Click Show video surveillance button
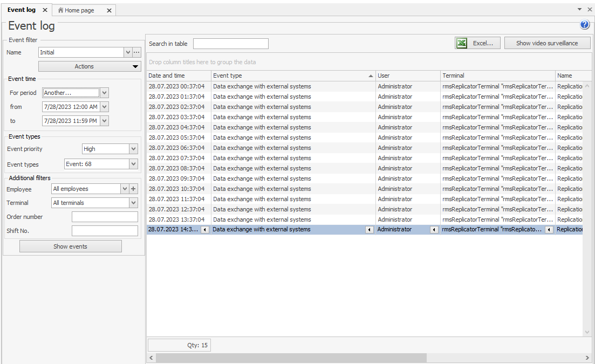The width and height of the screenshot is (595, 364). 547,43
